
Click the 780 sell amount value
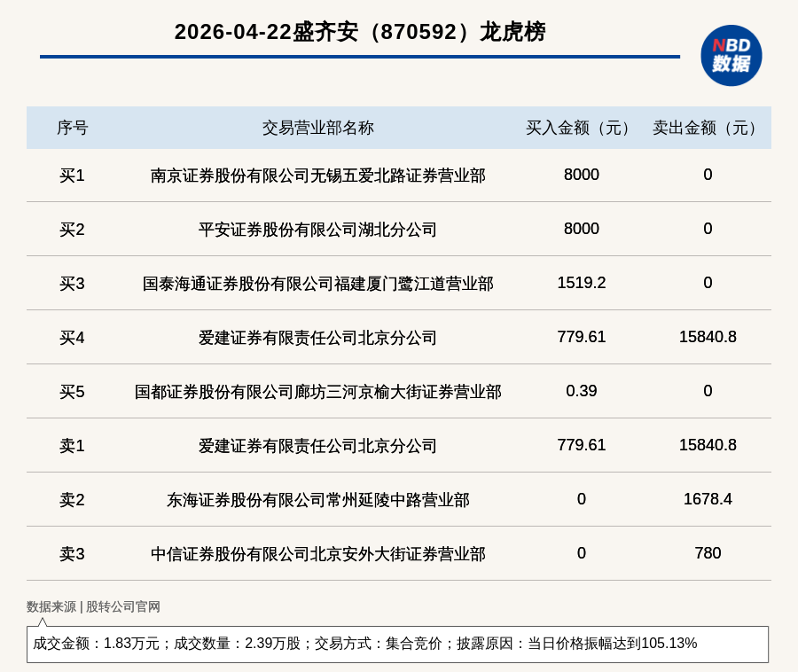click(x=708, y=553)
